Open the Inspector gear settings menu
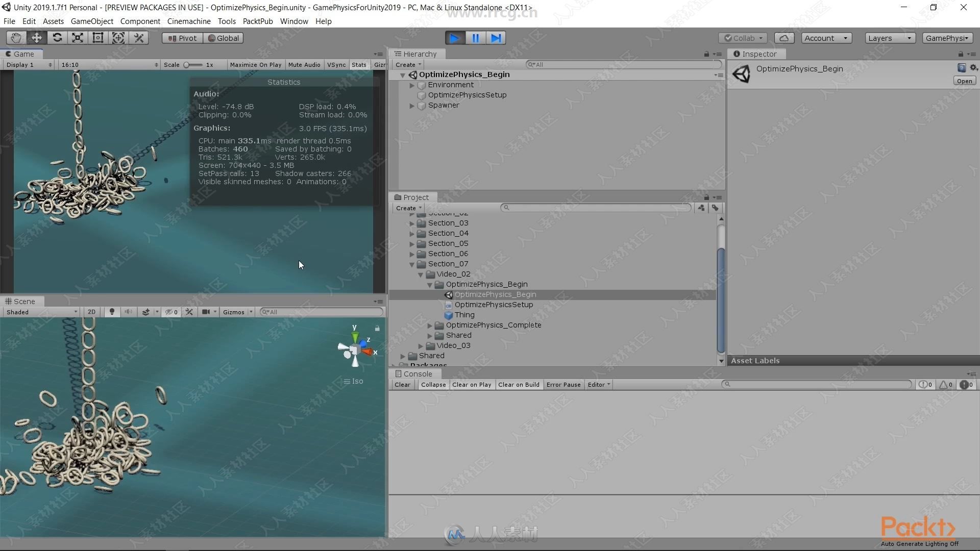The height and width of the screenshot is (551, 980). click(x=973, y=68)
